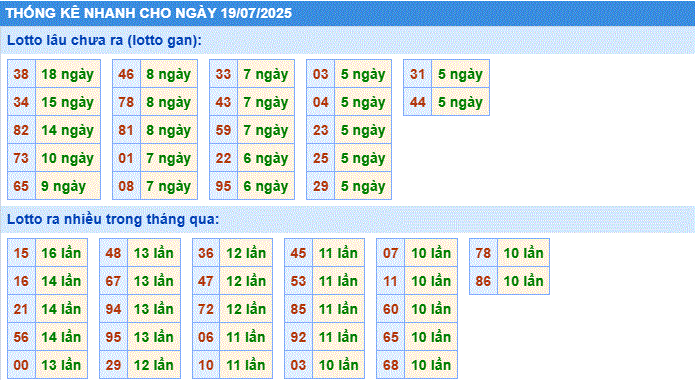Click "12 lần" in the row of 29
Viewport: 695px width, 380px height.
coord(154,365)
